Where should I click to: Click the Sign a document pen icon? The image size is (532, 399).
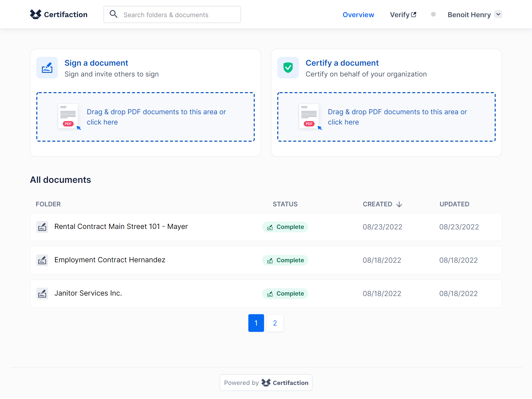47,68
